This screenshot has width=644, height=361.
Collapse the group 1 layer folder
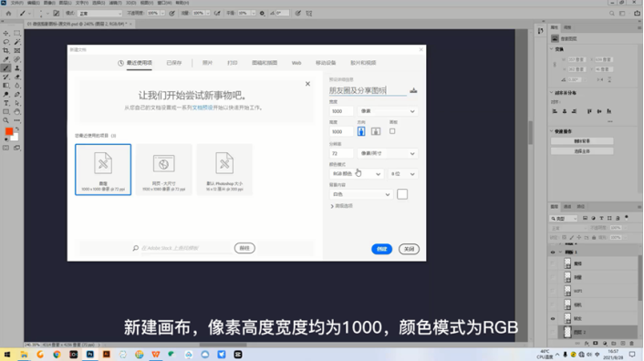coord(560,253)
